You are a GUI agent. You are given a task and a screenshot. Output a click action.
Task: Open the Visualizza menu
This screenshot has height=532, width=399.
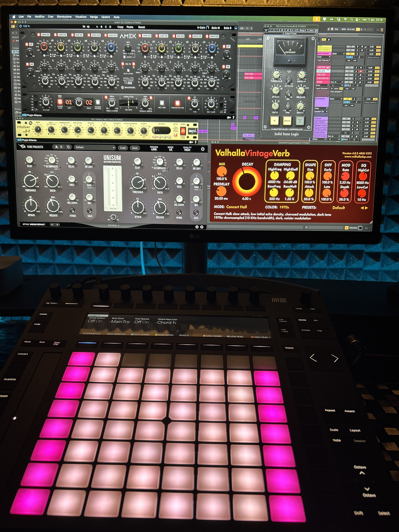(81, 17)
